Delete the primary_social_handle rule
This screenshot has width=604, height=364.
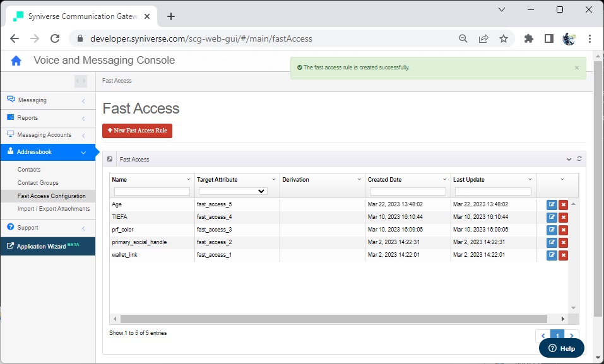click(x=563, y=243)
